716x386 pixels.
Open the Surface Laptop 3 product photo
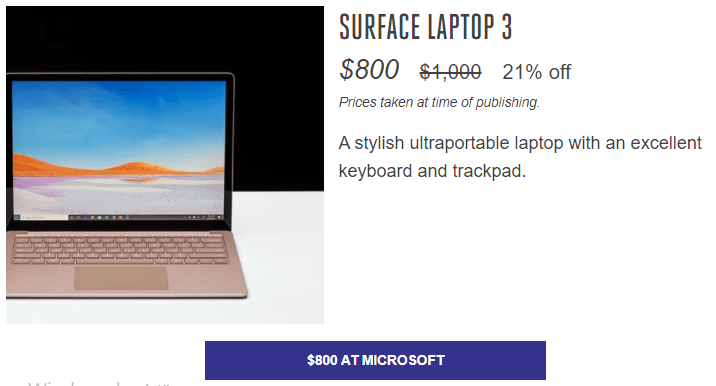(x=165, y=165)
